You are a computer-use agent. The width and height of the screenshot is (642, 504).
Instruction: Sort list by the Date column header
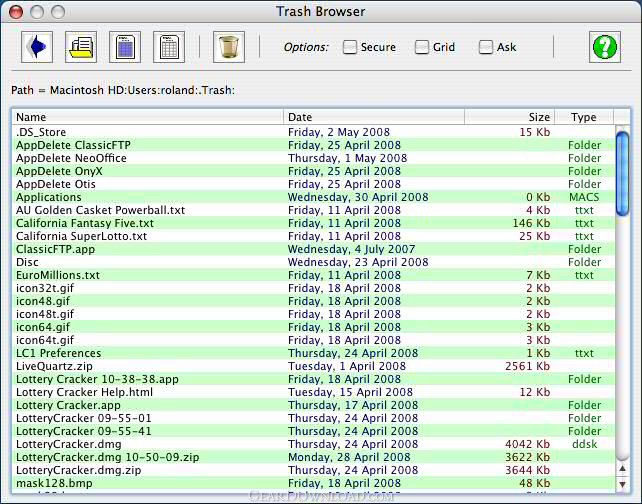pyautogui.click(x=374, y=117)
